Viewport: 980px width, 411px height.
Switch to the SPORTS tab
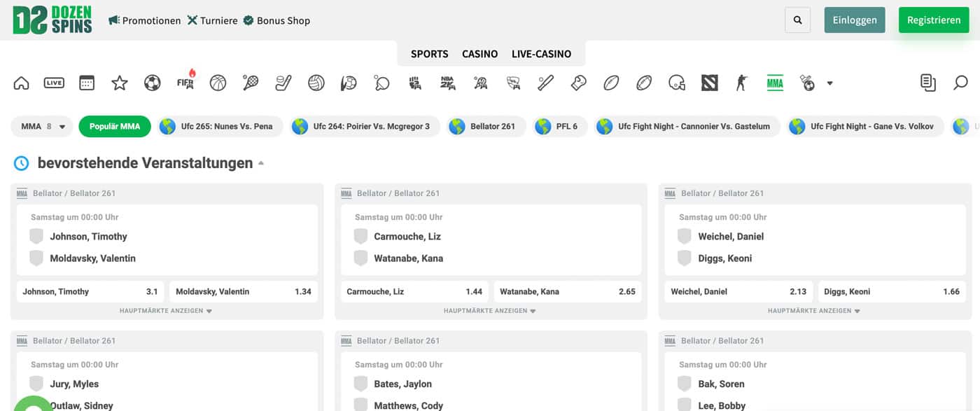pos(430,54)
